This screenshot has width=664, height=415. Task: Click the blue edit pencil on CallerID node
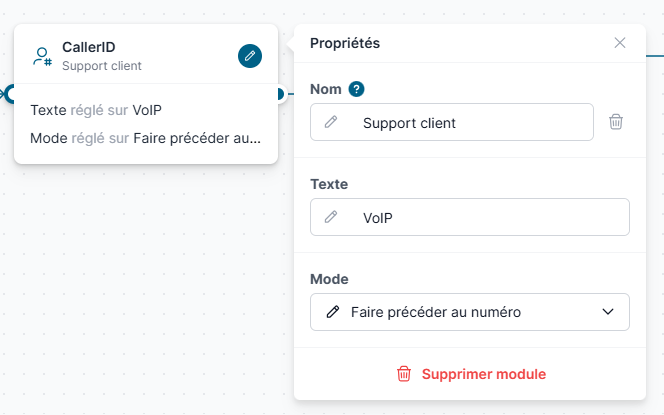(x=250, y=56)
